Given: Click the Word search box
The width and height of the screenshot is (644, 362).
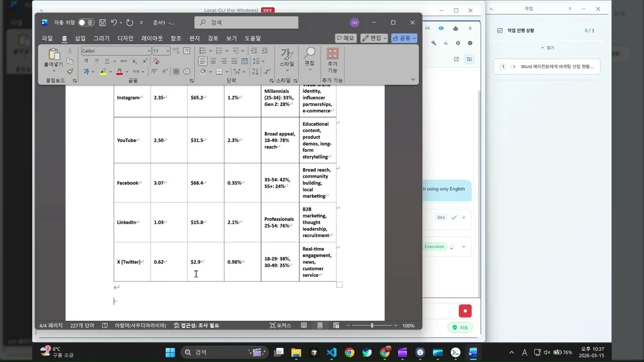Looking at the screenshot, I should [247, 23].
